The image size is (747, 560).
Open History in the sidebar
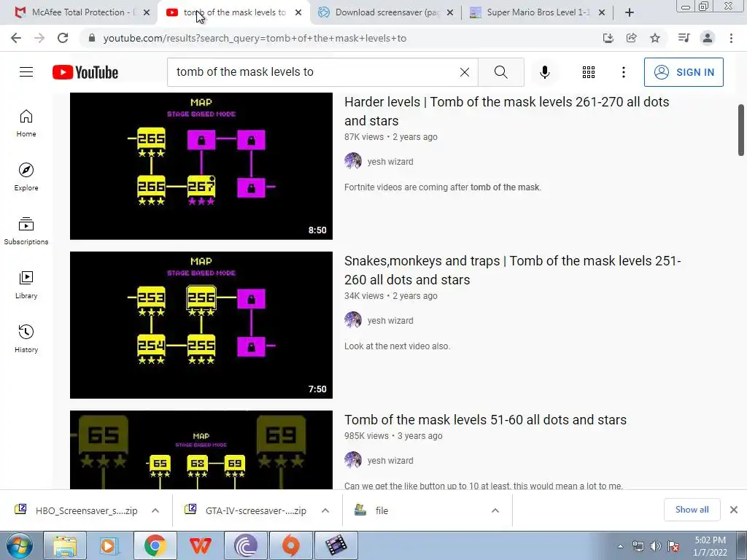pos(26,338)
